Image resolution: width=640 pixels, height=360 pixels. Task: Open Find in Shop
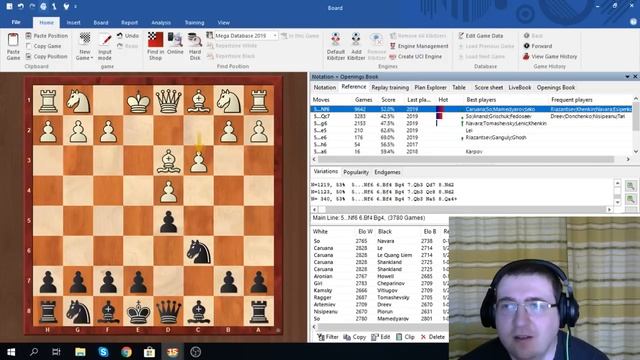coord(156,47)
